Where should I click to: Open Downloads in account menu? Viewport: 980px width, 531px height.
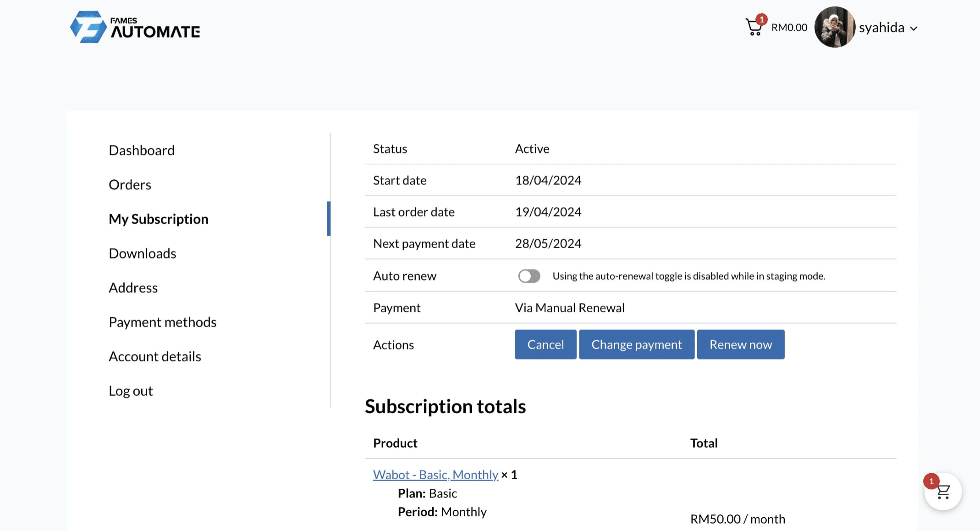point(143,253)
